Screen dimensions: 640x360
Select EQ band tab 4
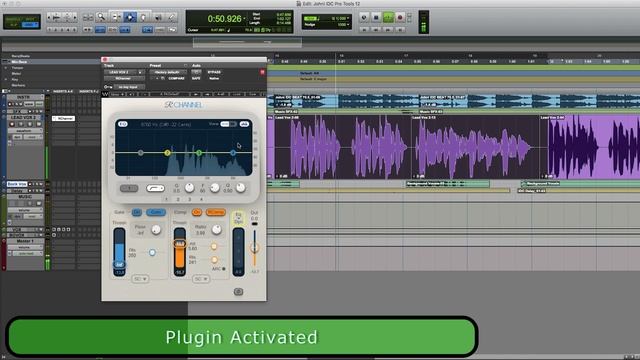pos(201,200)
